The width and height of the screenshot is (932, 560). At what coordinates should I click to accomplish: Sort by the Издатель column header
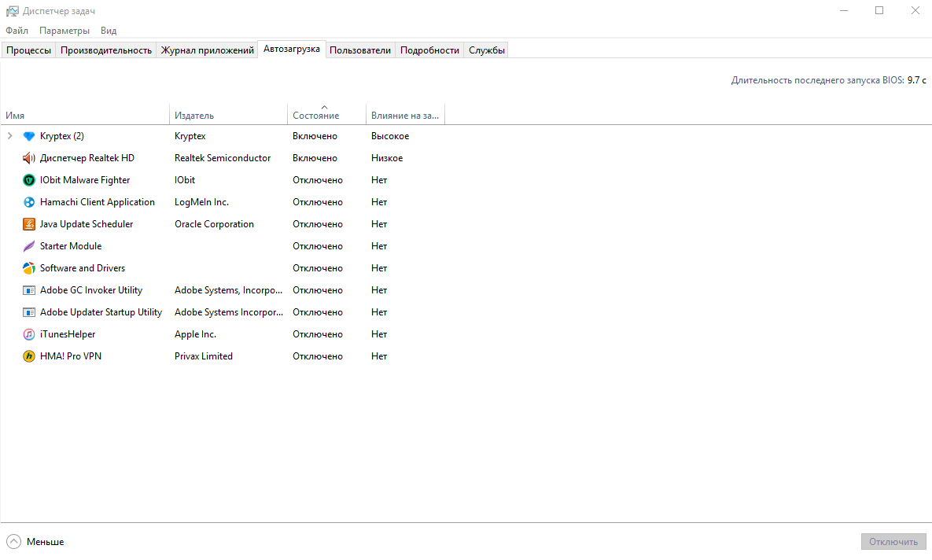click(229, 114)
